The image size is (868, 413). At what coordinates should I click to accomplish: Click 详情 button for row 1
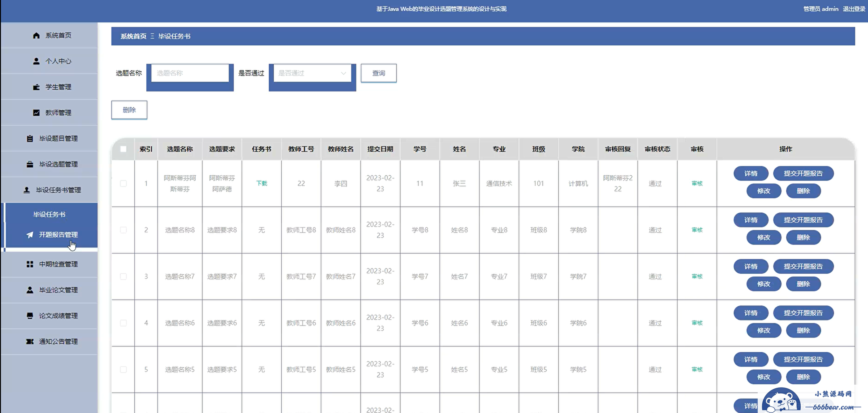751,174
